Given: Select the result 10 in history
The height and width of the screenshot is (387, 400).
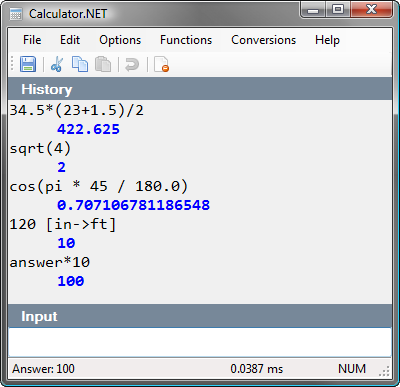Looking at the screenshot, I should (x=66, y=243).
